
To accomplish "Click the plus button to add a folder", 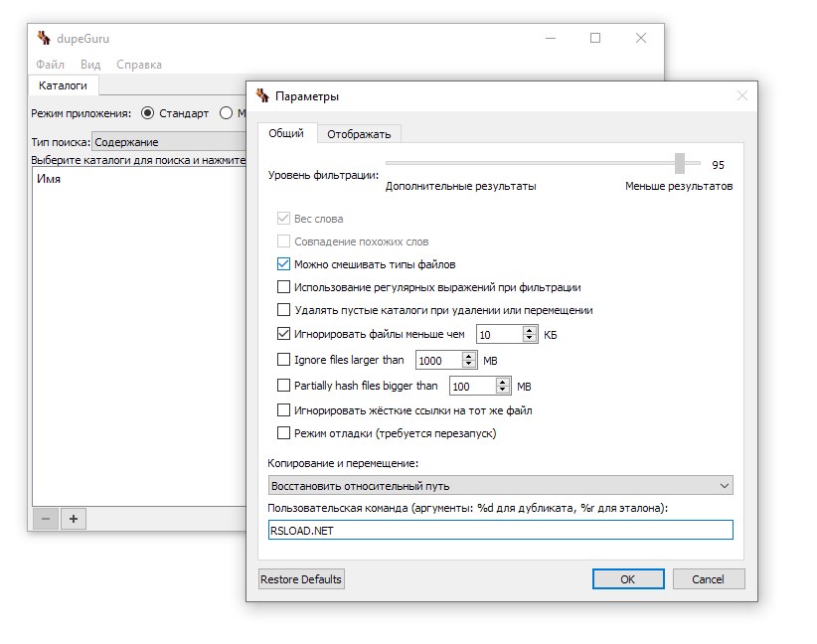I will [x=74, y=519].
